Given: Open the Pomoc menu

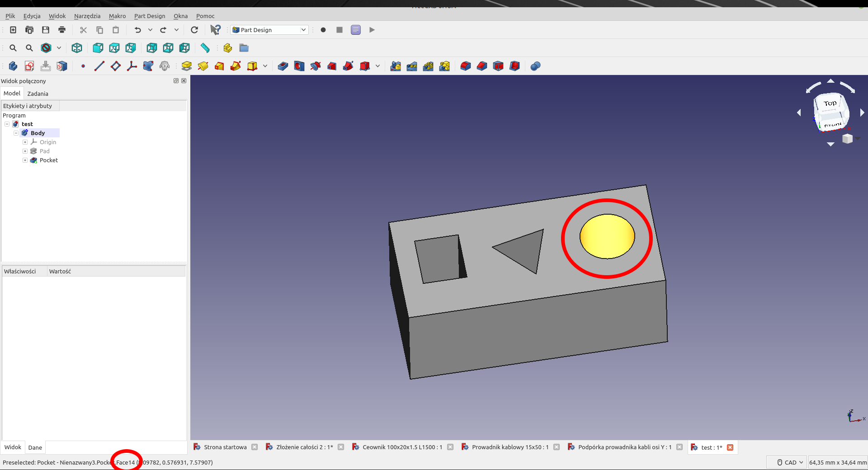Looking at the screenshot, I should pyautogui.click(x=205, y=16).
